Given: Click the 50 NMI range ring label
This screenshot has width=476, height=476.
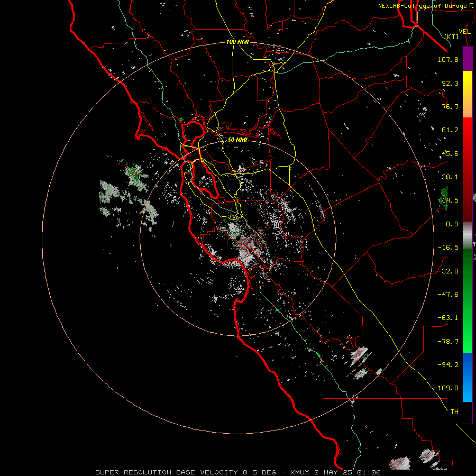Looking at the screenshot, I should click(237, 140).
